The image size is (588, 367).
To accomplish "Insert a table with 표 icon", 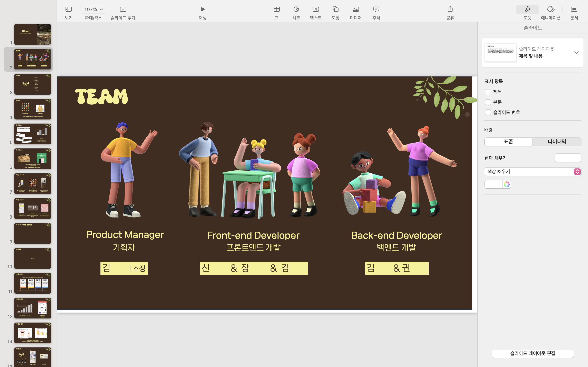I will [x=276, y=9].
